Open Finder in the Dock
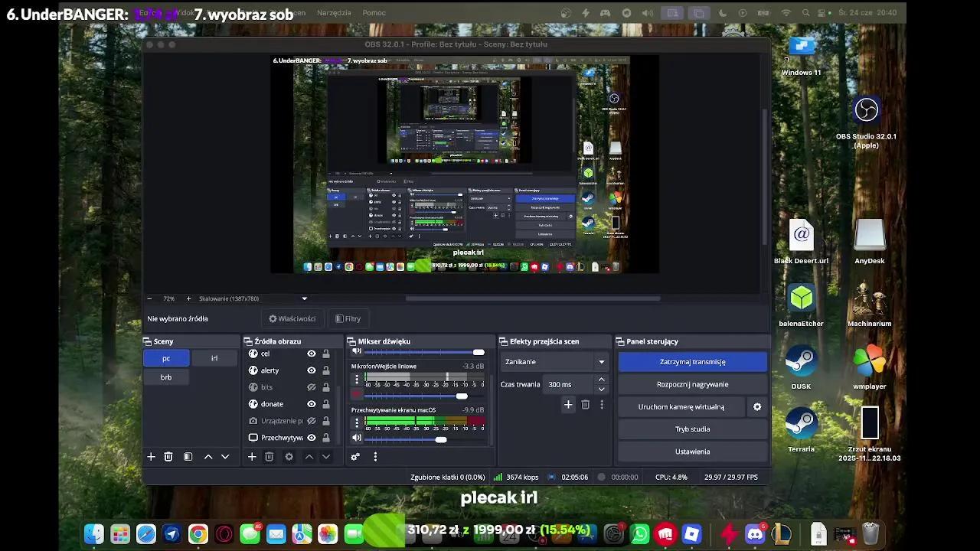 click(94, 534)
